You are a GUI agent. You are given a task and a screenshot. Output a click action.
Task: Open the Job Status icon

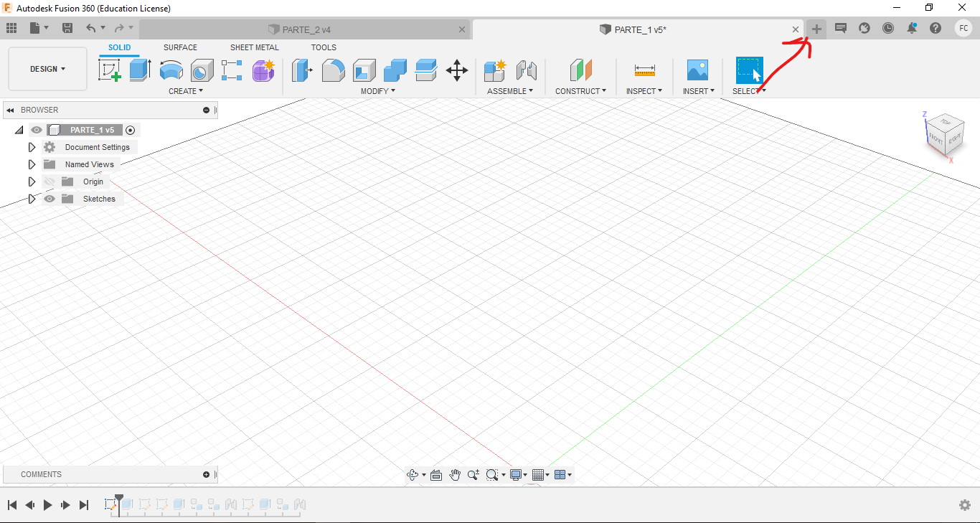point(864,28)
